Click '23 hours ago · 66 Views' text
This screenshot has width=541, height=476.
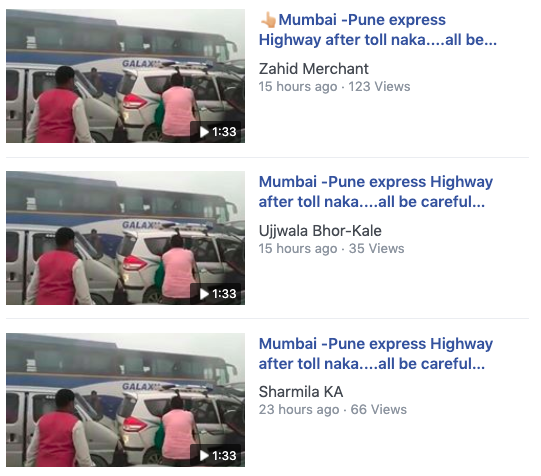click(333, 410)
